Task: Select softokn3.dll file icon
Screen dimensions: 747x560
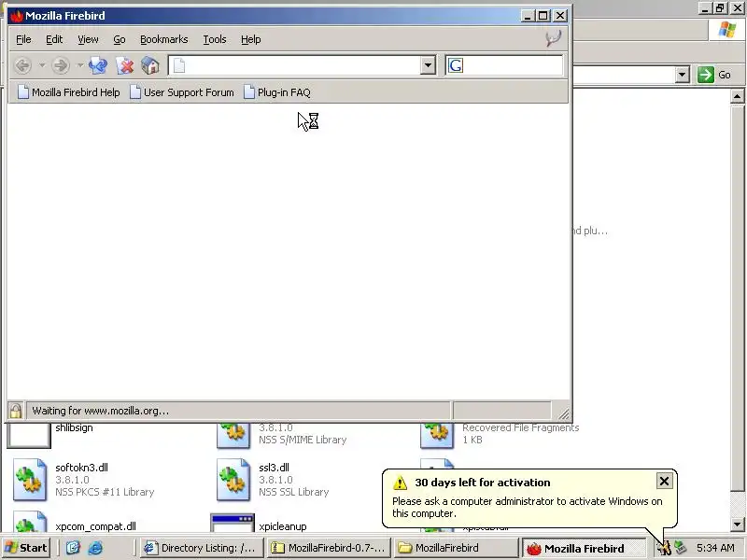Action: (30, 480)
